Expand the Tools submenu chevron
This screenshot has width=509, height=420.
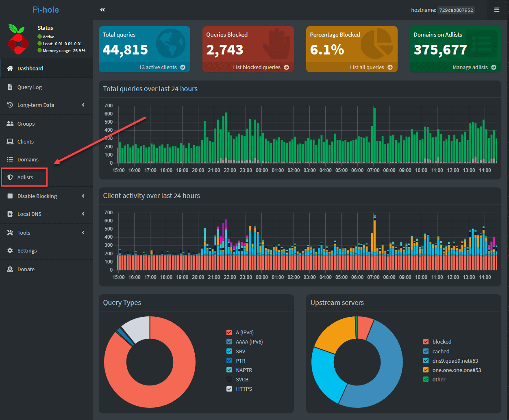(x=83, y=233)
